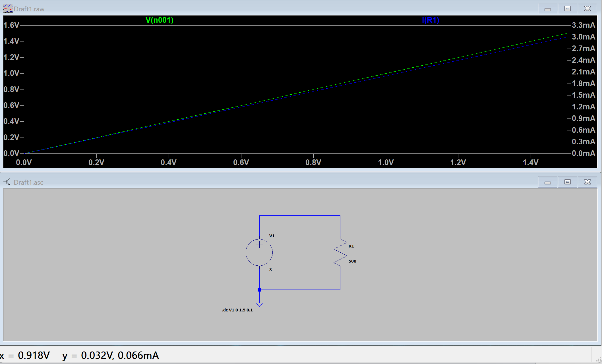Maximize the Draft1.raw waveform window
This screenshot has height=364, width=602.
tap(567, 9)
